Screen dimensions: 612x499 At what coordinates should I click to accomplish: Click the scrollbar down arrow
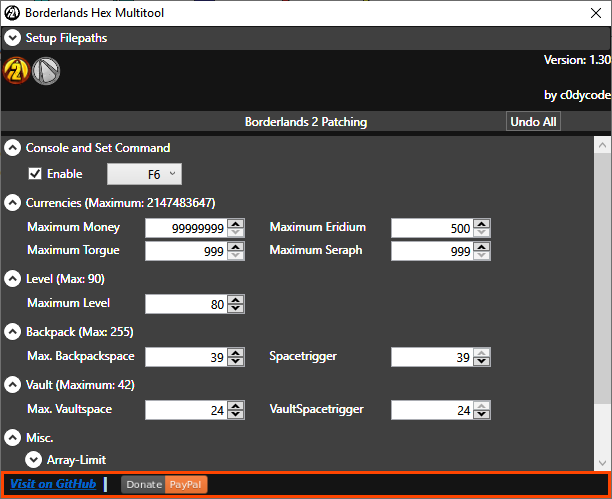pos(602,463)
